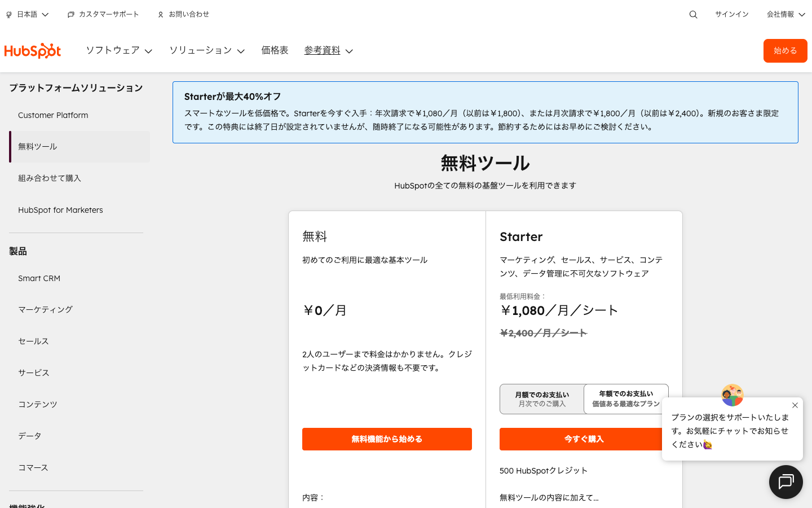Open the サインイン link

click(x=731, y=14)
